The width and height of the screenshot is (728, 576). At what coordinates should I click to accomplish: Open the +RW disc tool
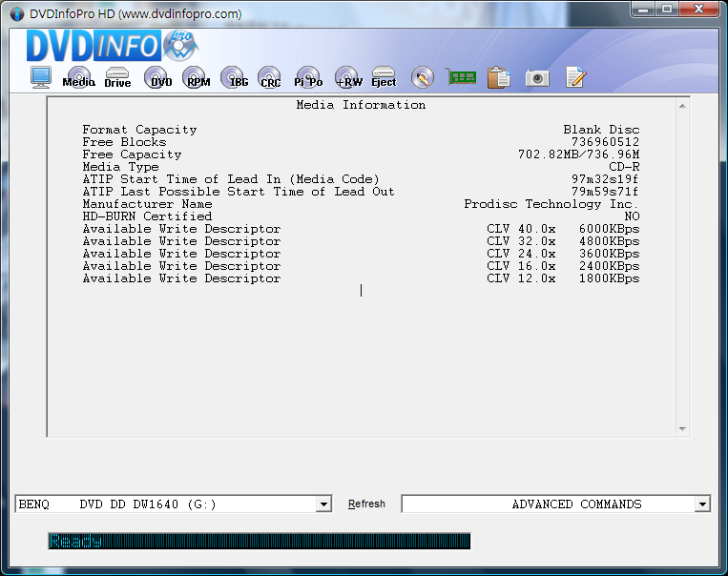click(348, 77)
